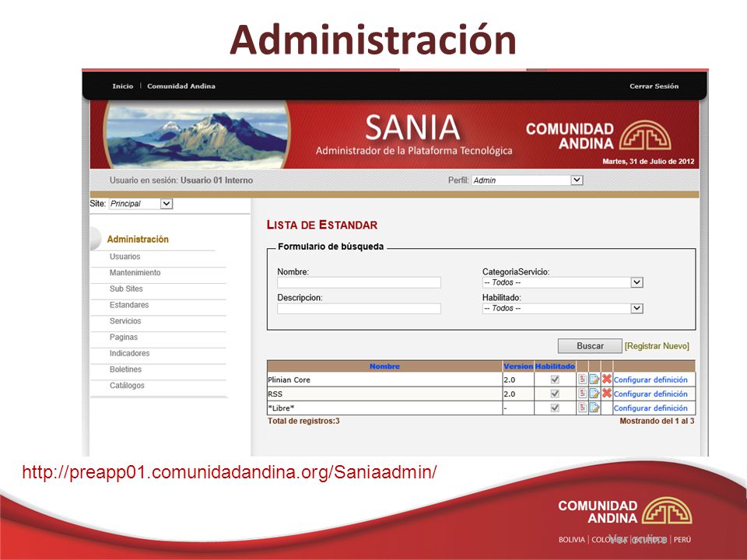
Task: Click Cerrar Sesión link
Action: coord(654,86)
